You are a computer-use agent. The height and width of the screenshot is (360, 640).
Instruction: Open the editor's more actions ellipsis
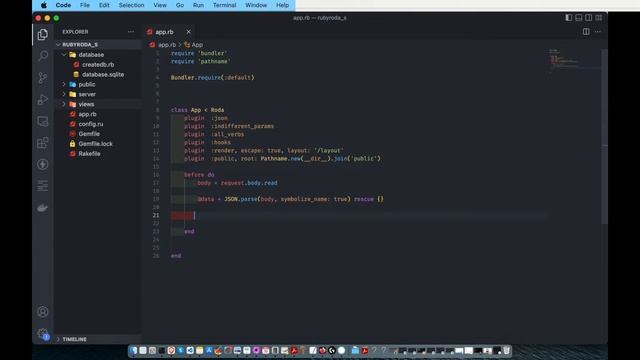[598, 31]
